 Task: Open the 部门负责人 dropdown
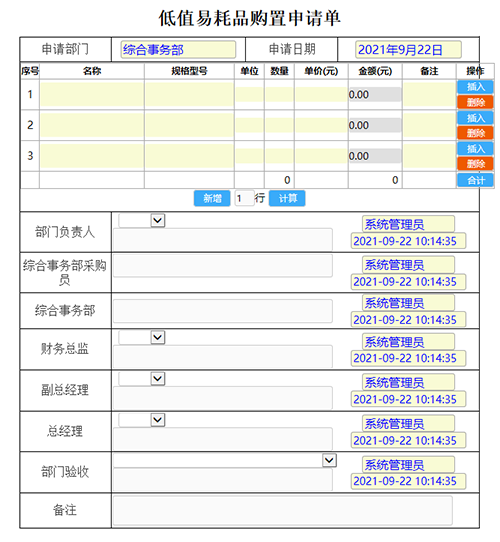[142, 221]
